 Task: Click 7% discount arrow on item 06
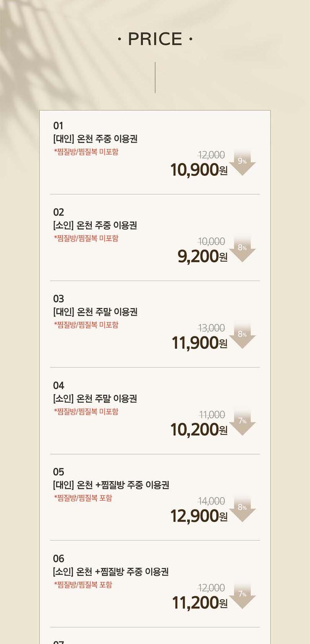242,597
